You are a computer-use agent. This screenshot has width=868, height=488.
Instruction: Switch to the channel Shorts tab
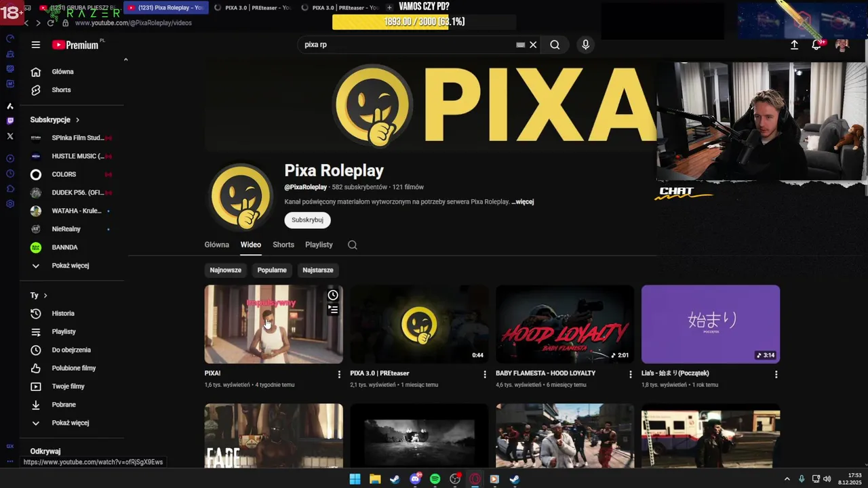tap(283, 245)
